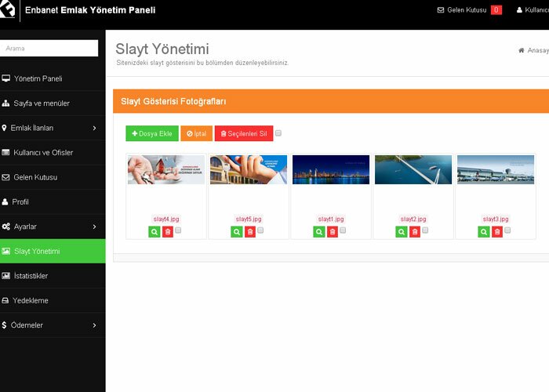Viewport: 549px width, 392px height.
Task: Open Sayfa ve menüler in sidebar
Action: (x=53, y=103)
